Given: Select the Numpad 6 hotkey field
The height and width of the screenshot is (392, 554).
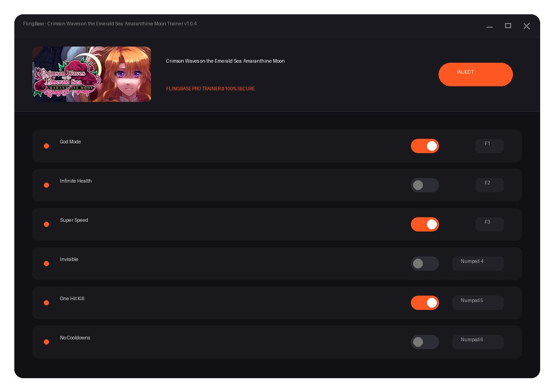Looking at the screenshot, I should pyautogui.click(x=478, y=342).
